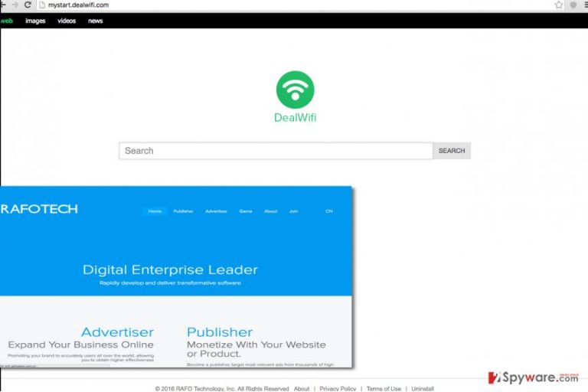The width and height of the screenshot is (588, 392).
Task: Switch to the web search tab
Action: pos(6,21)
